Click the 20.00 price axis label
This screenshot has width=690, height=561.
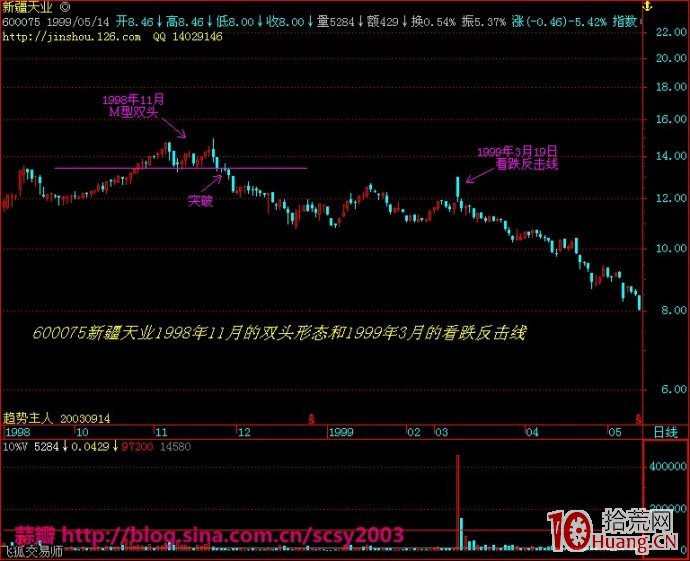(671, 58)
